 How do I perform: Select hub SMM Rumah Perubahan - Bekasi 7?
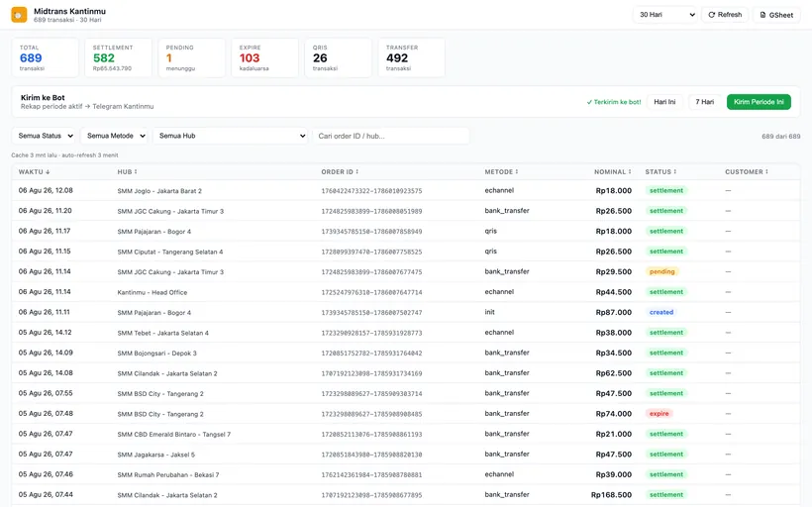tap(168, 475)
